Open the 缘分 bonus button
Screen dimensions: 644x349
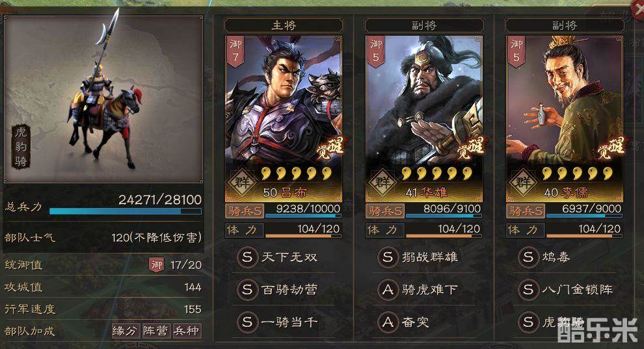(x=125, y=331)
